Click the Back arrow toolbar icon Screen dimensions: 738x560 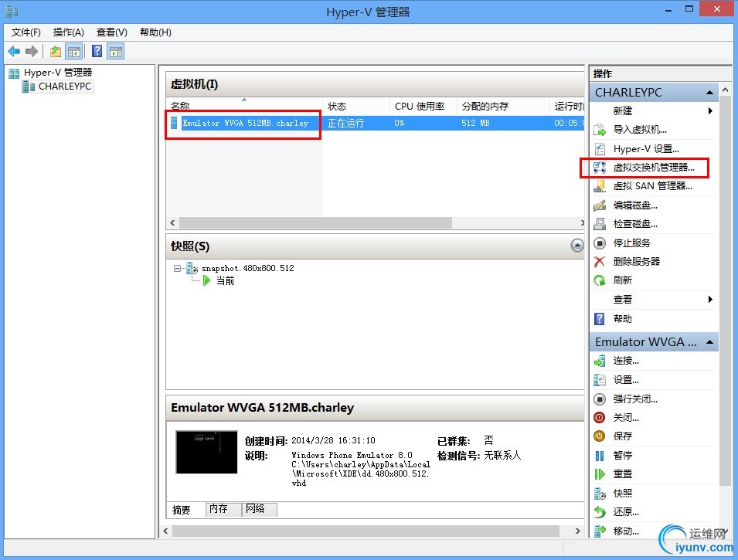pyautogui.click(x=14, y=51)
